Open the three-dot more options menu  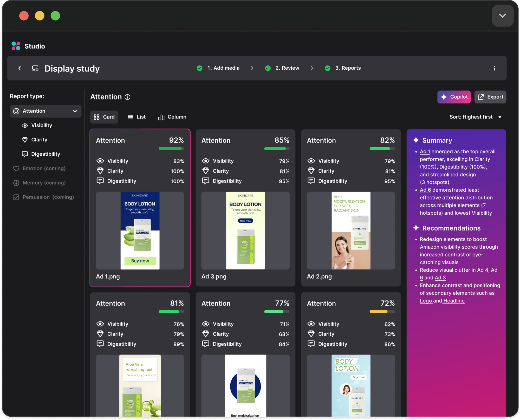[494, 68]
